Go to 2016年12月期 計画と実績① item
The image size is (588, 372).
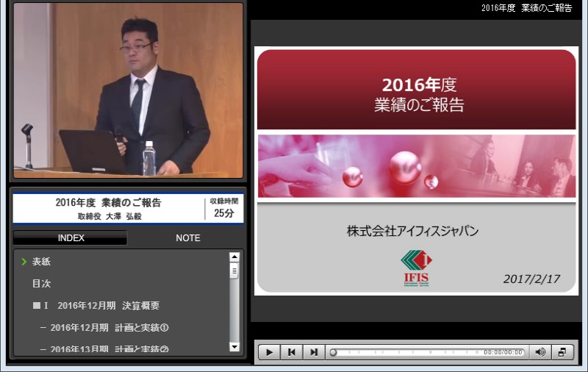(x=104, y=328)
